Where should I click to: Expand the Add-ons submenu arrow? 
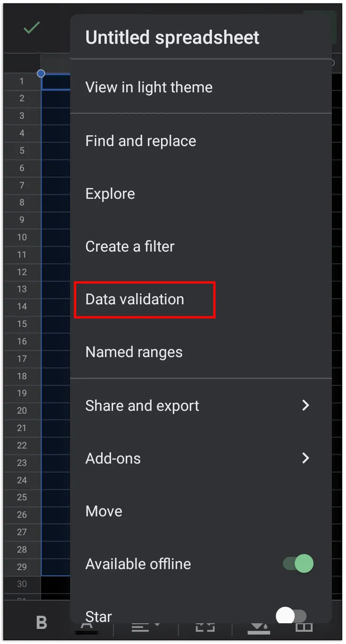tap(306, 458)
